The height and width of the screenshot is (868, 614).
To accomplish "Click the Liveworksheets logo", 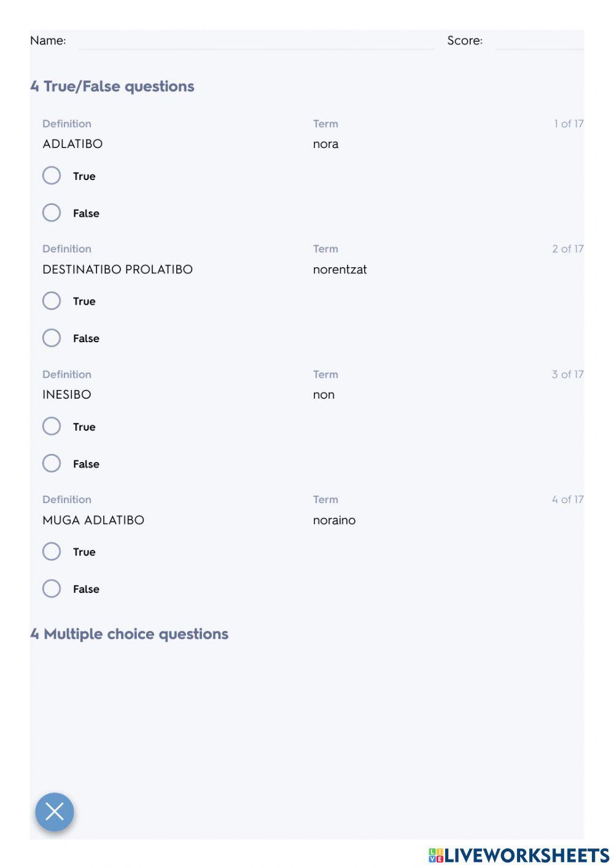I will (519, 855).
